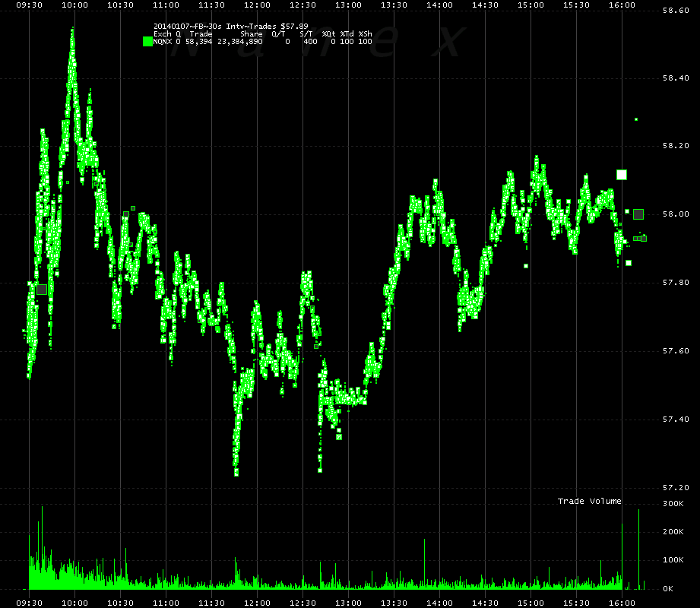The width and height of the screenshot is (700, 608).
Task: Click the 58.60 price axis label
Action: [x=676, y=11]
